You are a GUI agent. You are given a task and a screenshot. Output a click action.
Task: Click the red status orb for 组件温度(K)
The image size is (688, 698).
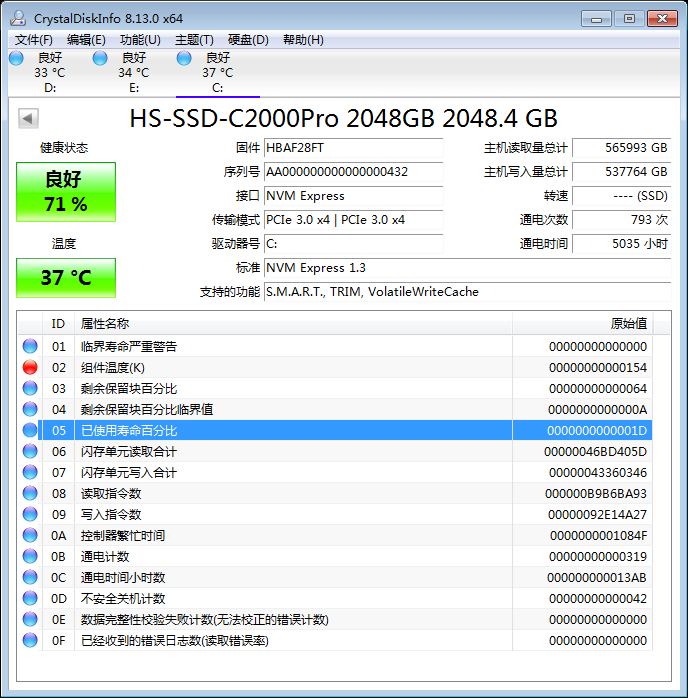click(30, 367)
